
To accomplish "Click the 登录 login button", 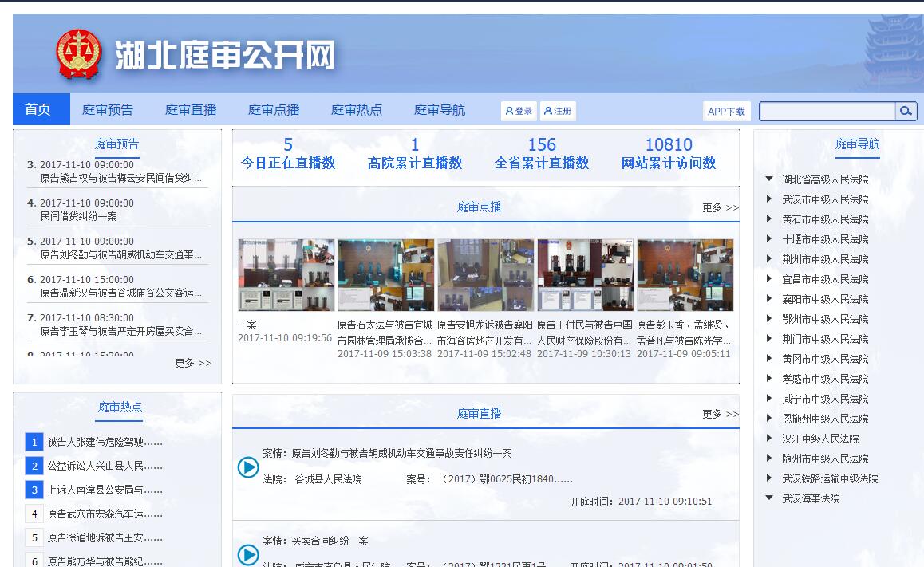I will click(519, 111).
